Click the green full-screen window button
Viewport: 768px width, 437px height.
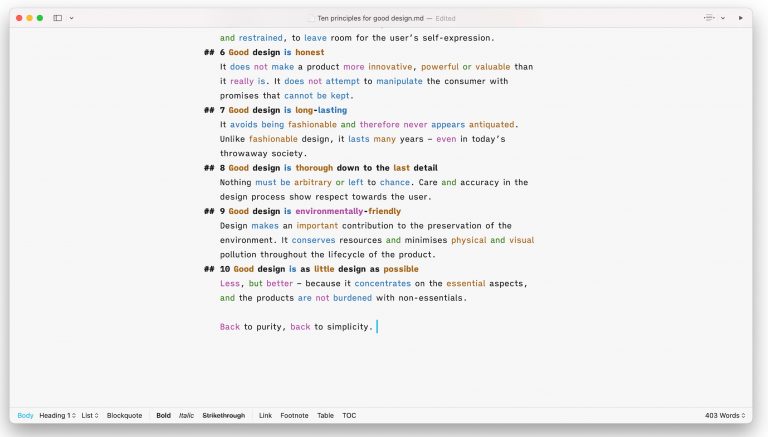[40, 18]
